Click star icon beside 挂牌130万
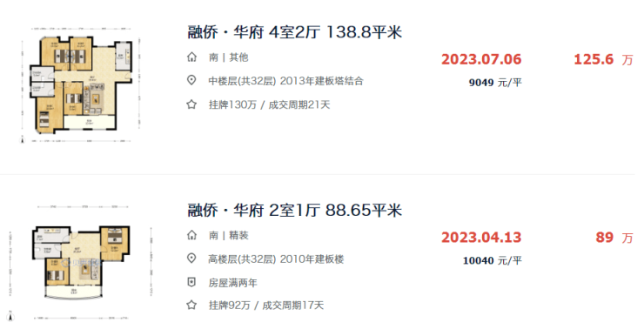This screenshot has width=644, height=336. pyautogui.click(x=191, y=104)
